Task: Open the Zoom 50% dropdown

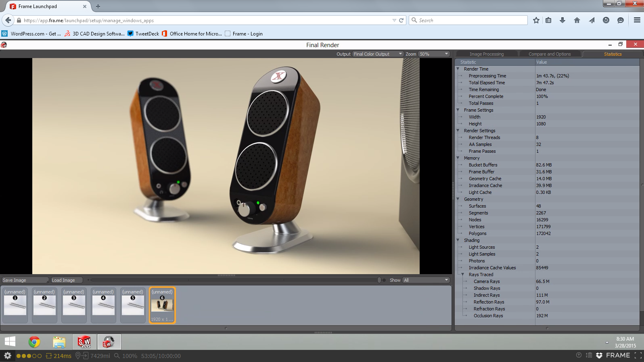Action: pyautogui.click(x=434, y=54)
